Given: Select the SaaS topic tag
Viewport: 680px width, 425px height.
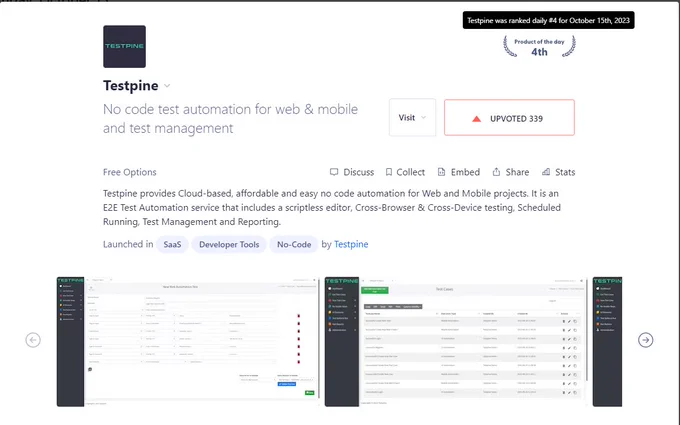Looking at the screenshot, I should (x=172, y=245).
